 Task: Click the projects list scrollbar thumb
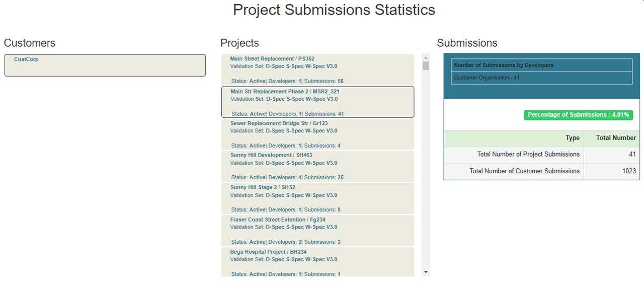coord(426,66)
